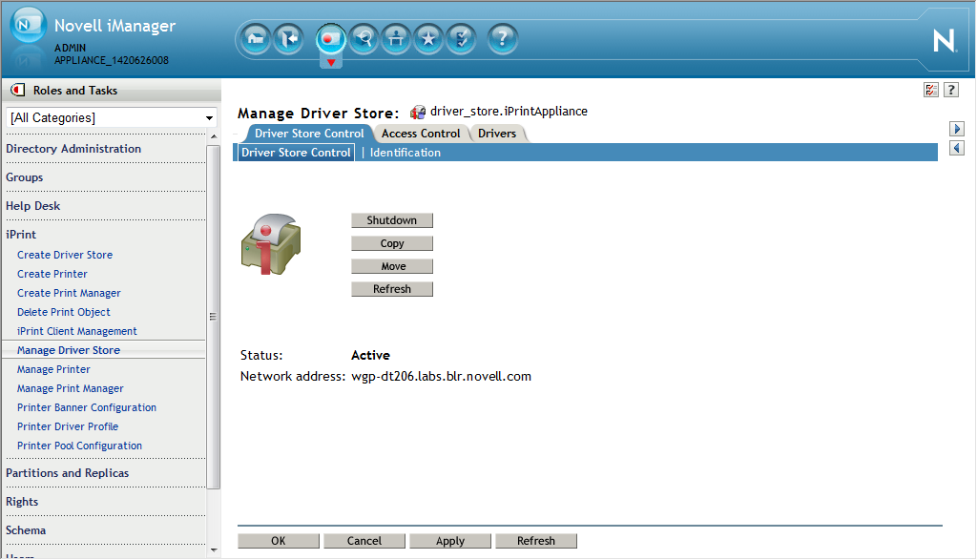
Task: Open the Home icon in toolbar
Action: pyautogui.click(x=256, y=39)
